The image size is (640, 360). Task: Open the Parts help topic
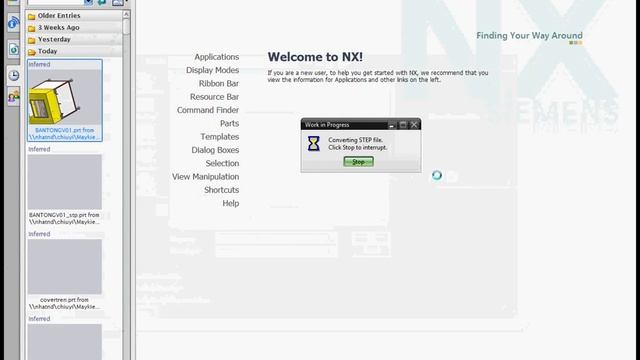coord(229,123)
